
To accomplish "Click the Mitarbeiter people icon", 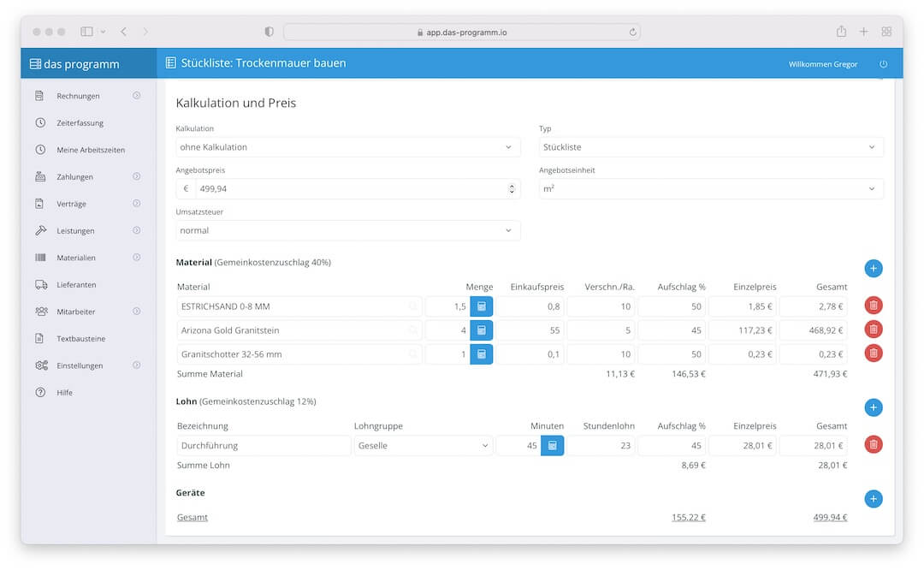I will [41, 312].
